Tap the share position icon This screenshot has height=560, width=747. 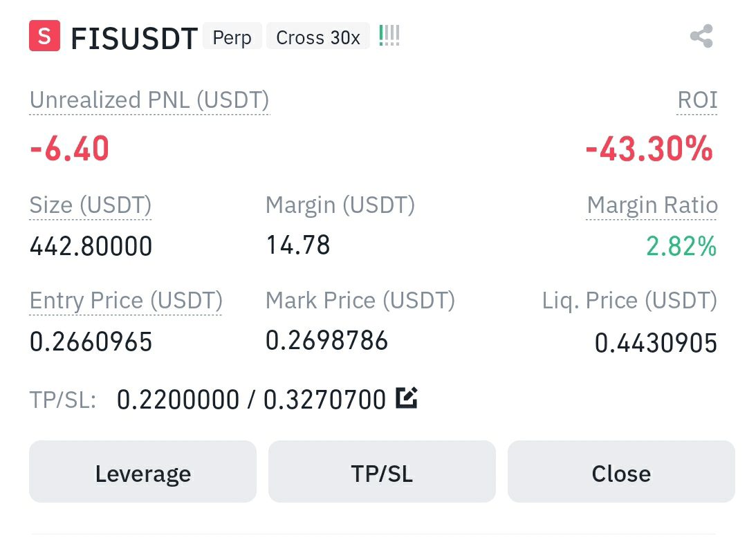(701, 36)
